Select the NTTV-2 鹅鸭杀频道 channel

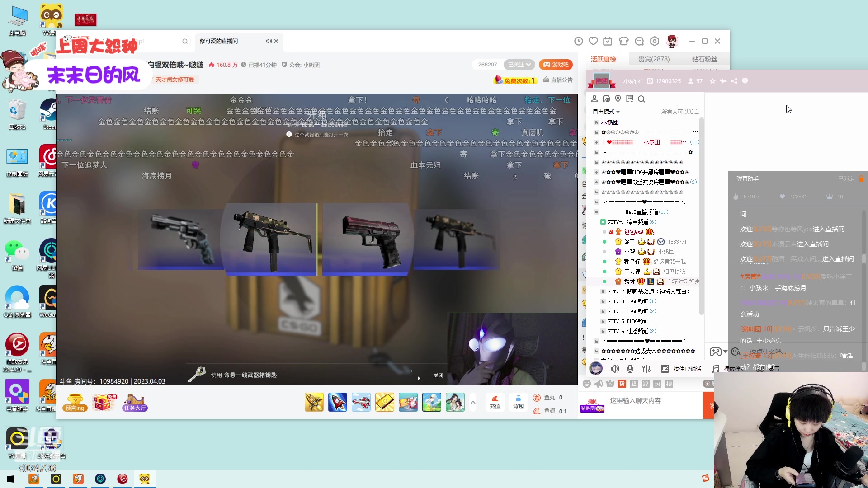(x=646, y=291)
